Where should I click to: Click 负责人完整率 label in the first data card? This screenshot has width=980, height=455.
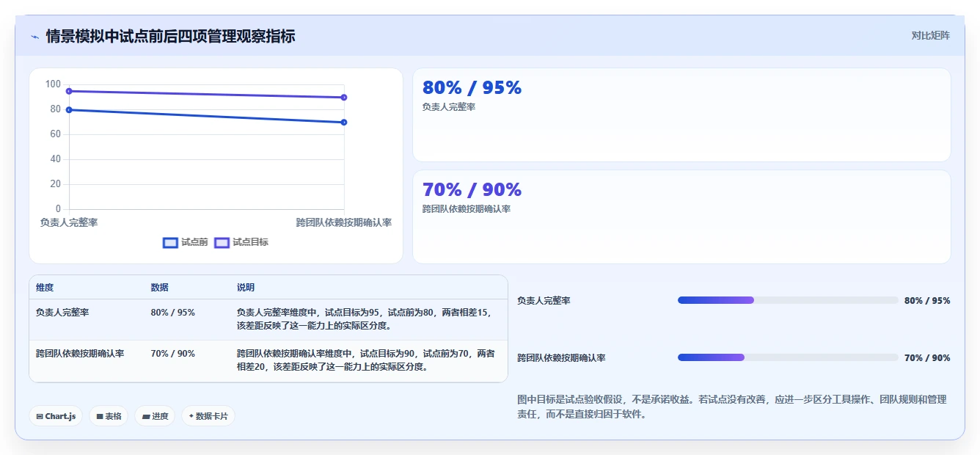pos(448,107)
